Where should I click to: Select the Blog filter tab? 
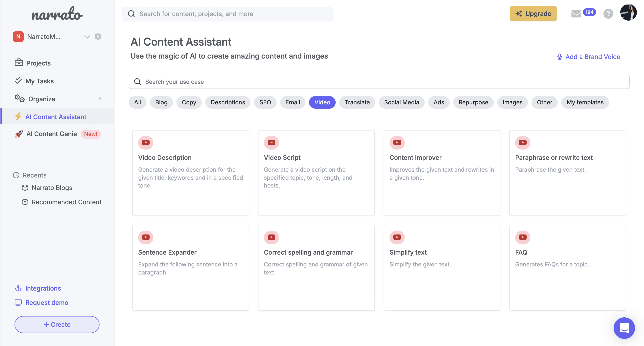(161, 102)
